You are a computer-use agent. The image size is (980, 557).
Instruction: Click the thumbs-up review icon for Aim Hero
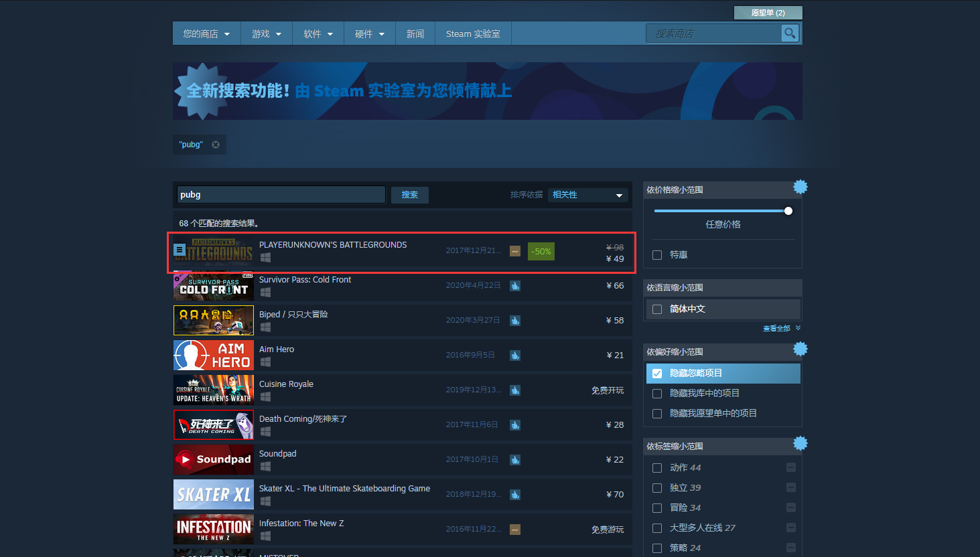coord(515,355)
